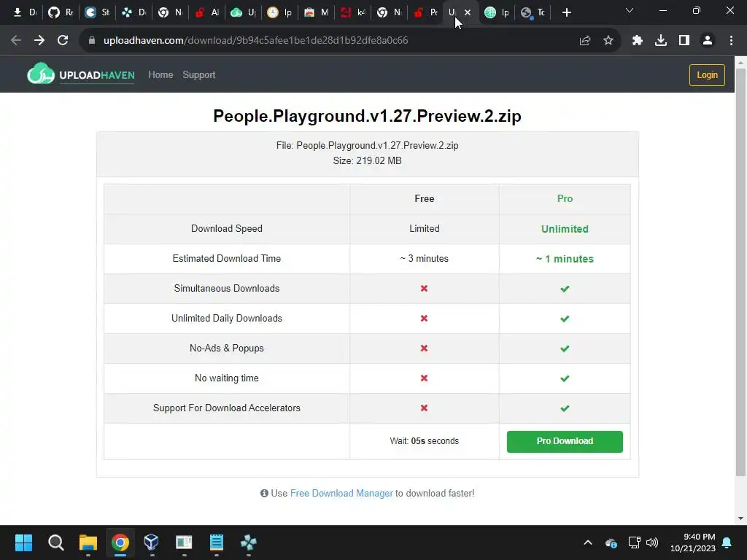The width and height of the screenshot is (747, 560).
Task: Click green check for No-Ads & Popups
Action: click(x=565, y=349)
